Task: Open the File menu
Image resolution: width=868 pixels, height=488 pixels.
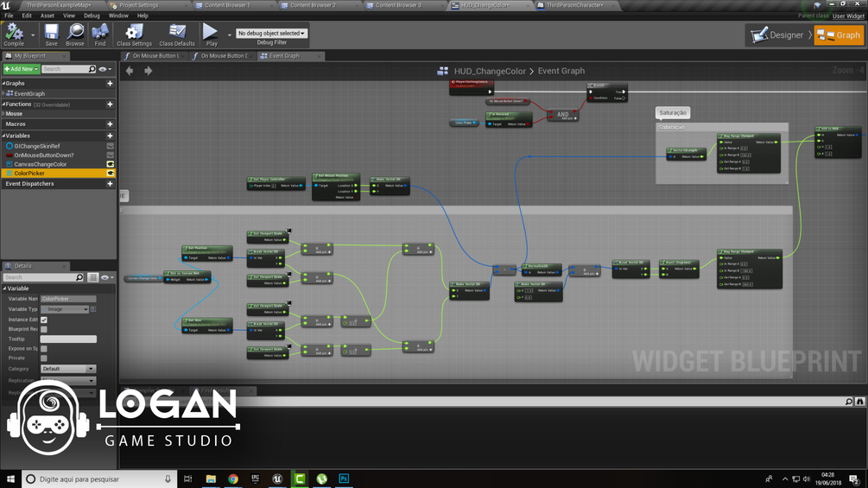Action: point(9,16)
